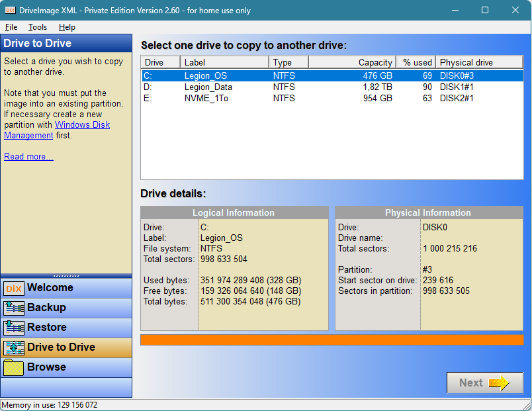Click the Physical drive column header
The width and height of the screenshot is (532, 411).
point(479,62)
